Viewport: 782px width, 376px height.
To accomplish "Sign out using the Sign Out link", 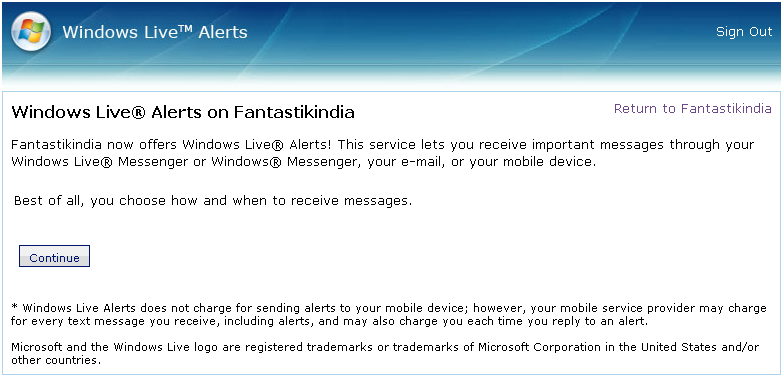I will [x=744, y=32].
